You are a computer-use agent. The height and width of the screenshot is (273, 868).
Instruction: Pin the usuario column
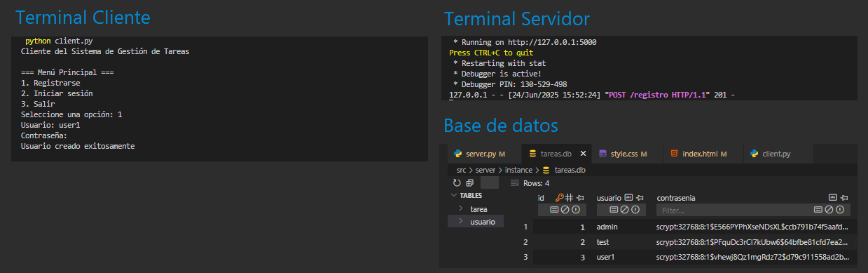click(640, 198)
